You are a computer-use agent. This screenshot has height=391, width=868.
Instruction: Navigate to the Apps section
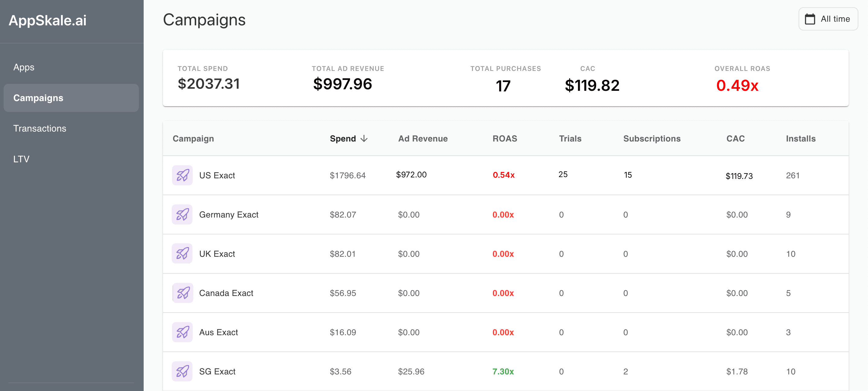coord(24,67)
